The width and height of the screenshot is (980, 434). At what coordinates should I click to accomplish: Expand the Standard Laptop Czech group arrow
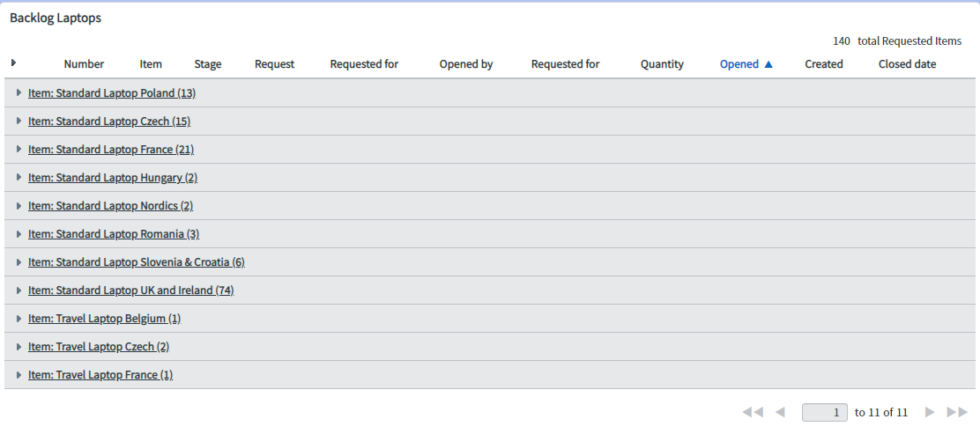pos(19,121)
